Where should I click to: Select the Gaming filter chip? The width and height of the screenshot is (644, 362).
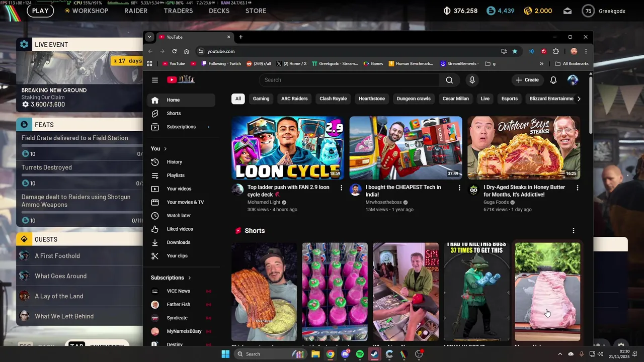261,99
